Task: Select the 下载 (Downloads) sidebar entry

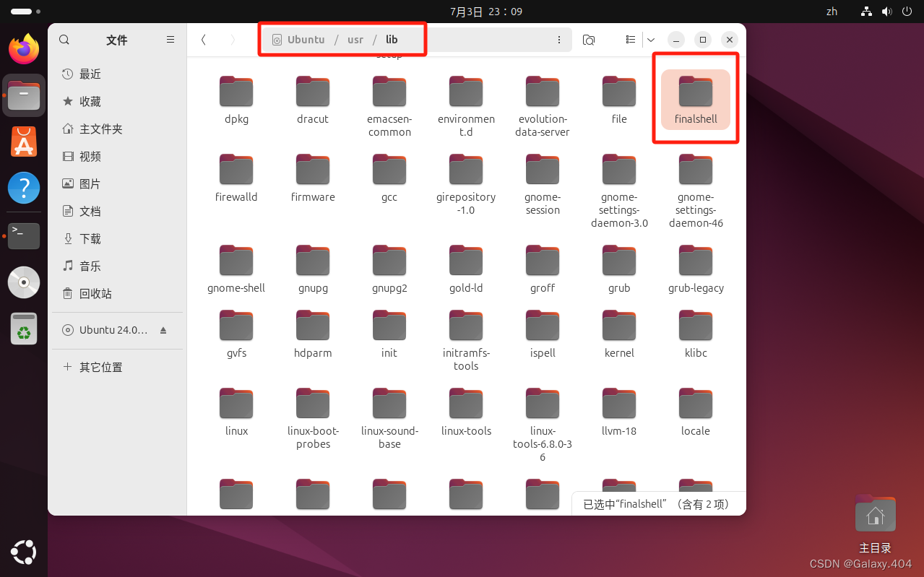Action: (90, 238)
